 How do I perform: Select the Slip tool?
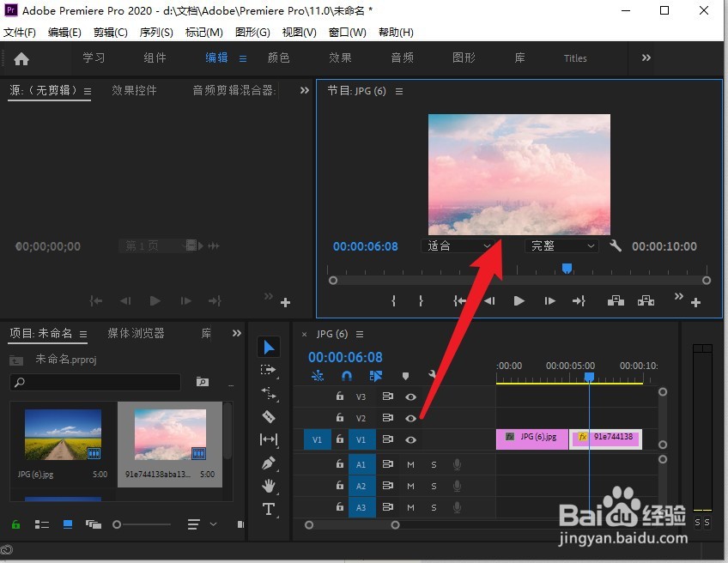point(269,439)
